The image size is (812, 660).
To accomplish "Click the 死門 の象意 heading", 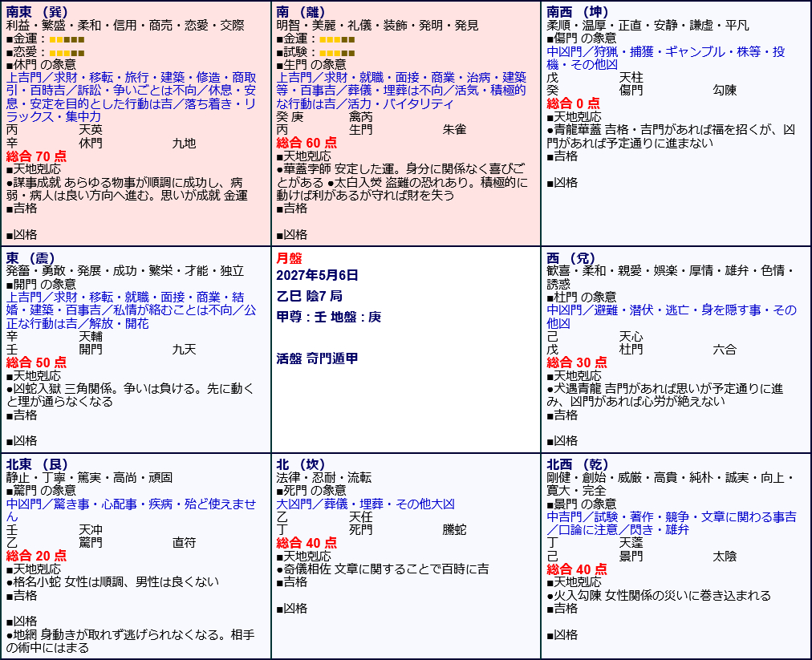I will pyautogui.click(x=311, y=490).
